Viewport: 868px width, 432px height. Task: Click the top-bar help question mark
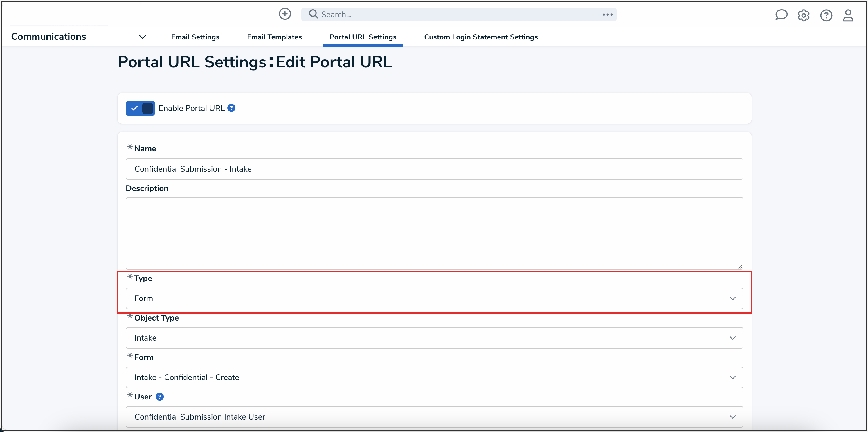[x=826, y=15]
